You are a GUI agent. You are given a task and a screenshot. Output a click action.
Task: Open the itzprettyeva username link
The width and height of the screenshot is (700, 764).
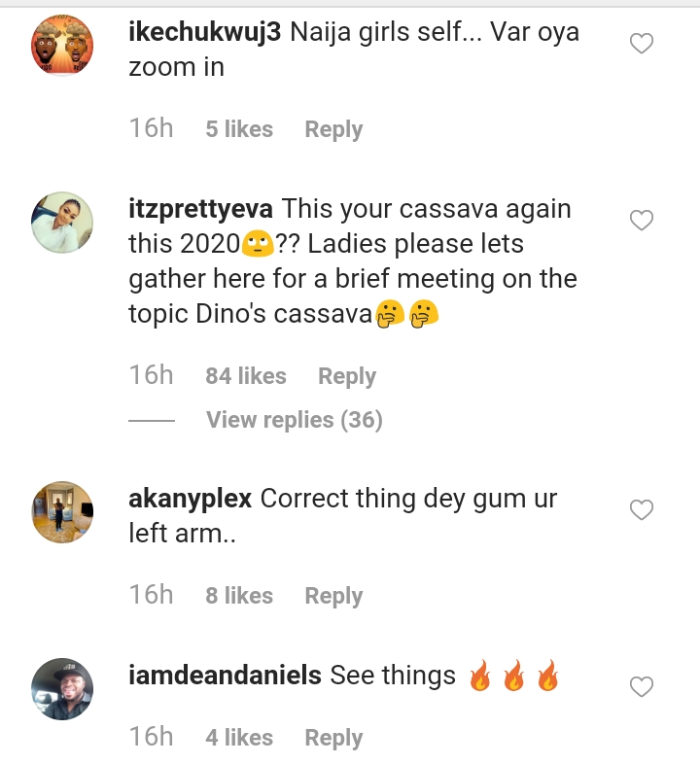(x=204, y=209)
